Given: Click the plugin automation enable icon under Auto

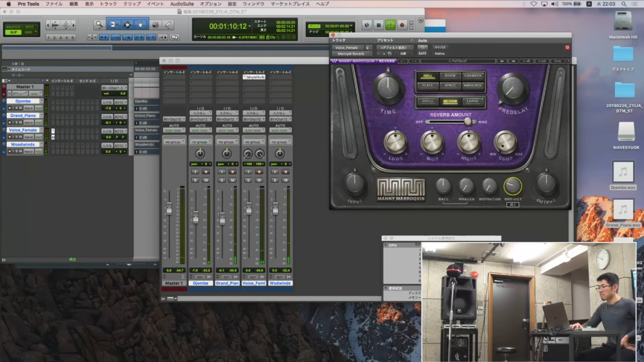Looking at the screenshot, I should [x=422, y=47].
